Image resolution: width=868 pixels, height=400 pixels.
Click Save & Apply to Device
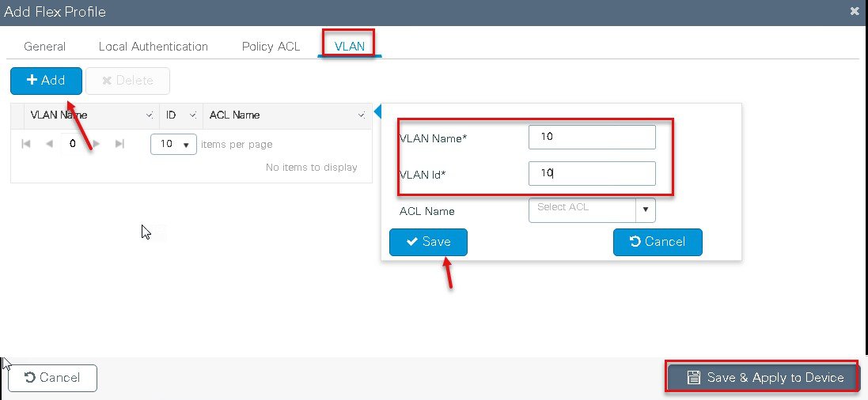point(763,378)
